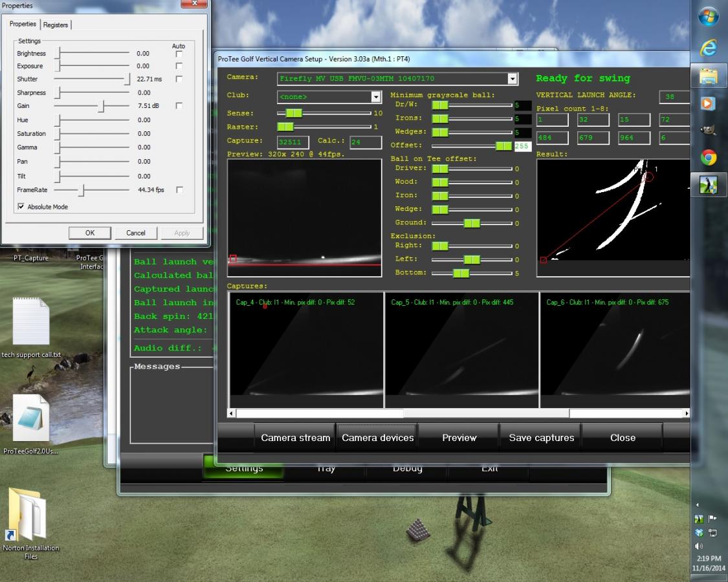The height and width of the screenshot is (582, 728).
Task: Select the Cap_4 capture thumbnail
Action: pos(307,350)
